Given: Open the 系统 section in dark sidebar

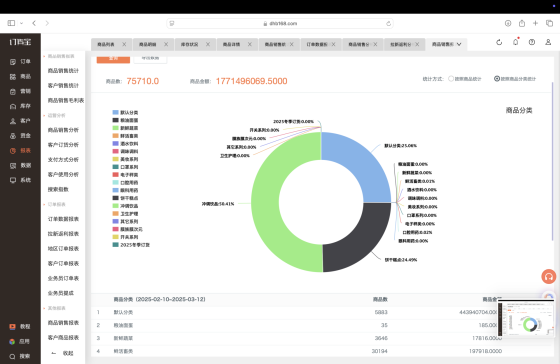Looking at the screenshot, I should (20, 180).
